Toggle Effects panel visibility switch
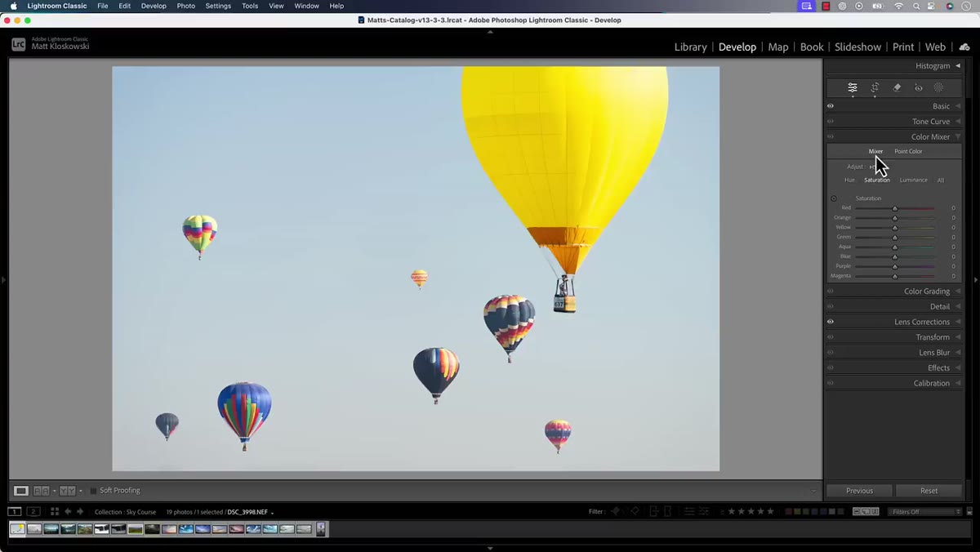The width and height of the screenshot is (980, 552). tap(831, 368)
